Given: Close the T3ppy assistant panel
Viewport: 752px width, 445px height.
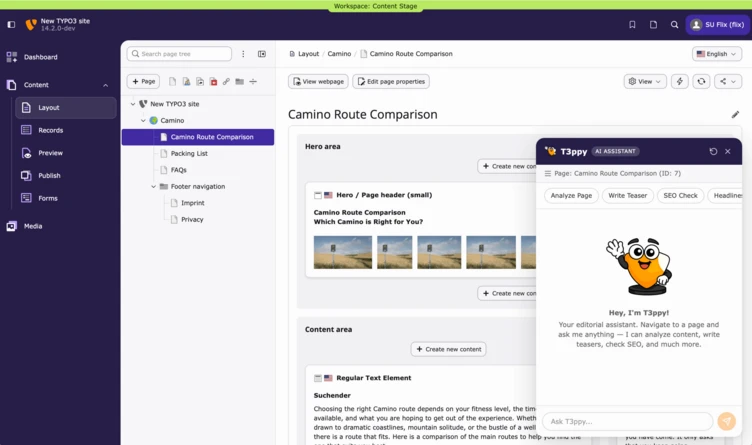Looking at the screenshot, I should (728, 152).
